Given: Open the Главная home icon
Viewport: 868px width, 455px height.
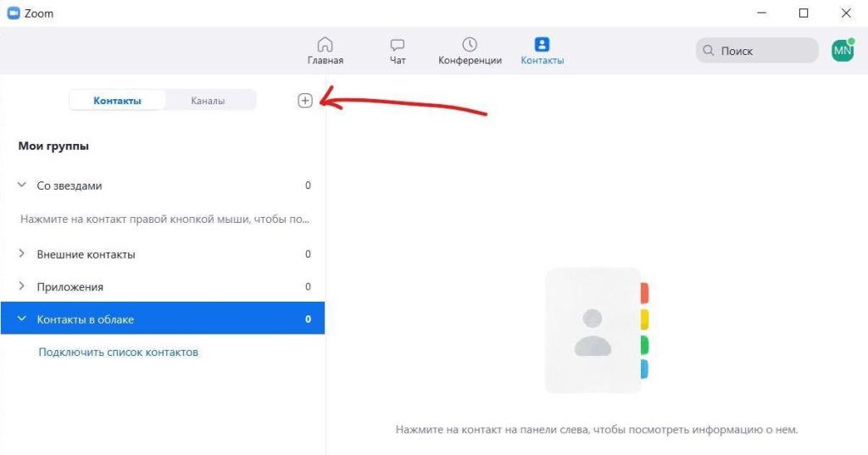Looking at the screenshot, I should (x=325, y=45).
